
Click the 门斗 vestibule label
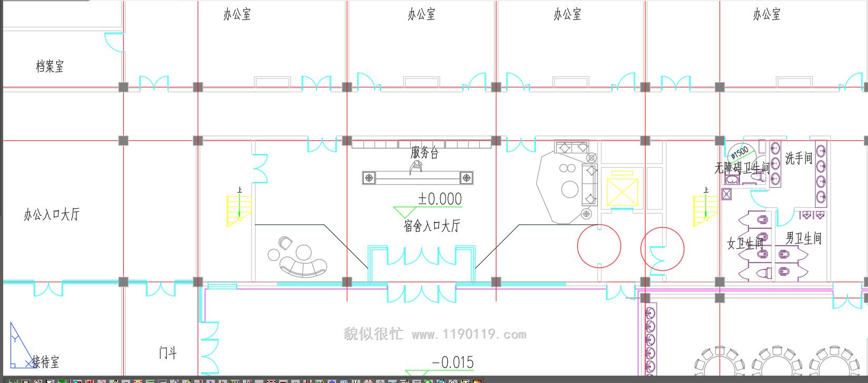point(167,353)
